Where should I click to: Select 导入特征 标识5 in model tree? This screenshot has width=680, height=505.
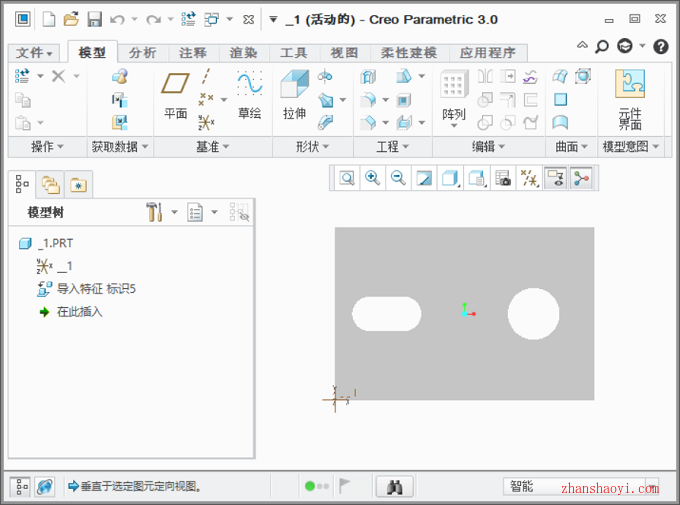coord(86,289)
